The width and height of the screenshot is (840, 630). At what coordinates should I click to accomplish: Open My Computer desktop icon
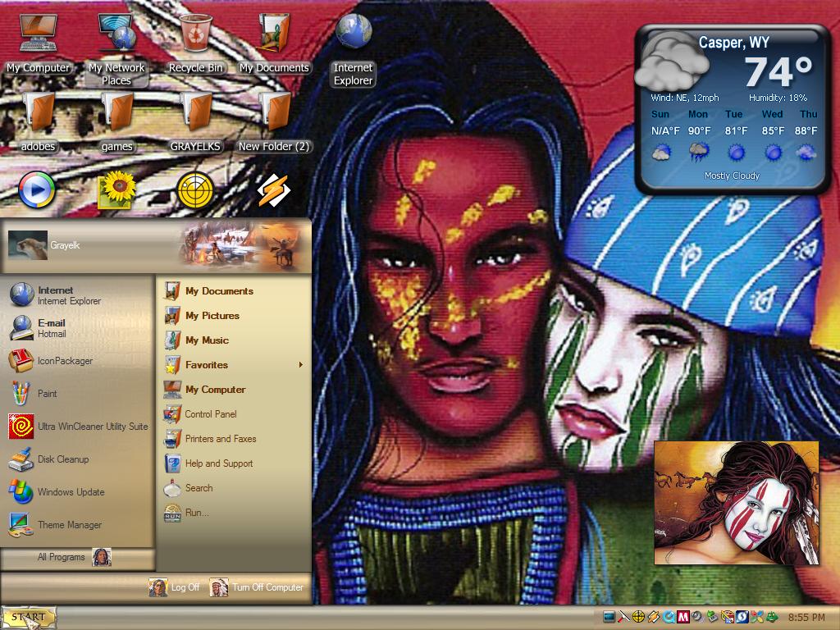[38, 43]
